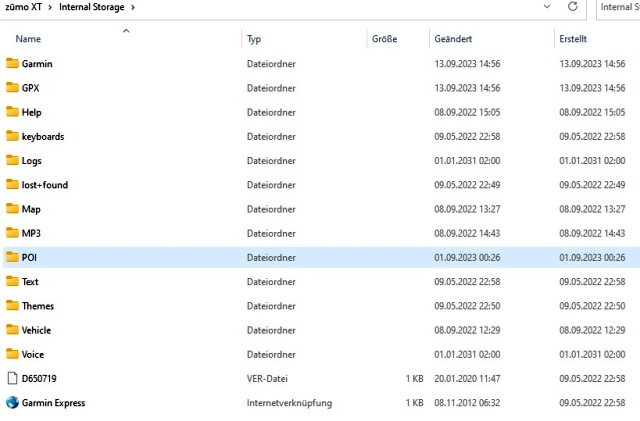Screen dimensions: 640x421
Task: Click the lost+found row's Geändert date 22:49
Action: click(x=467, y=185)
